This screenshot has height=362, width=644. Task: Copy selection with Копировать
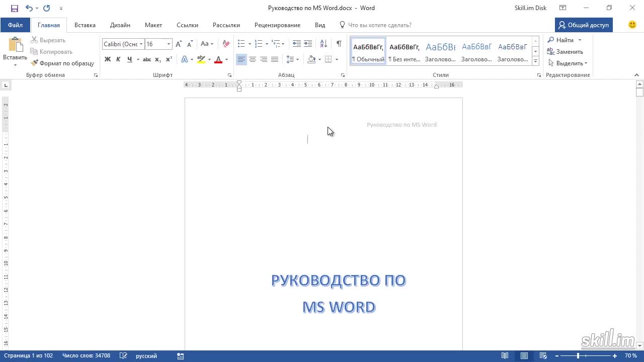[x=51, y=52]
